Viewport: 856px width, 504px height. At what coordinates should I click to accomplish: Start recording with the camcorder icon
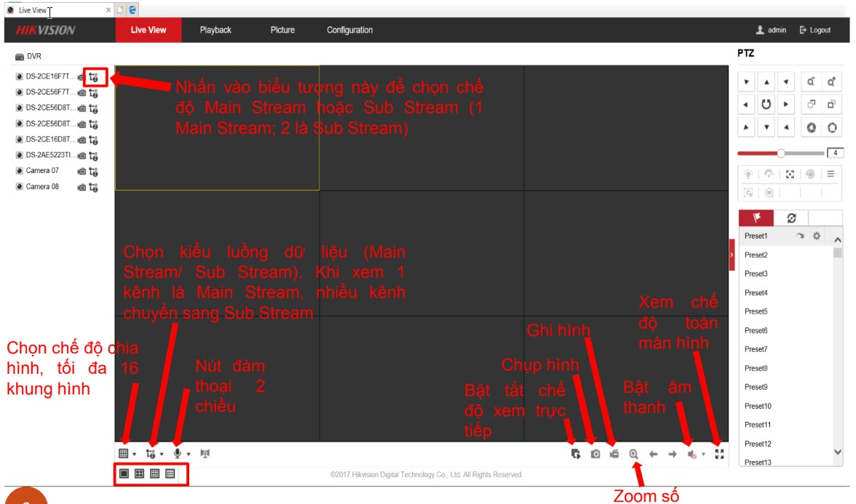[x=614, y=454]
